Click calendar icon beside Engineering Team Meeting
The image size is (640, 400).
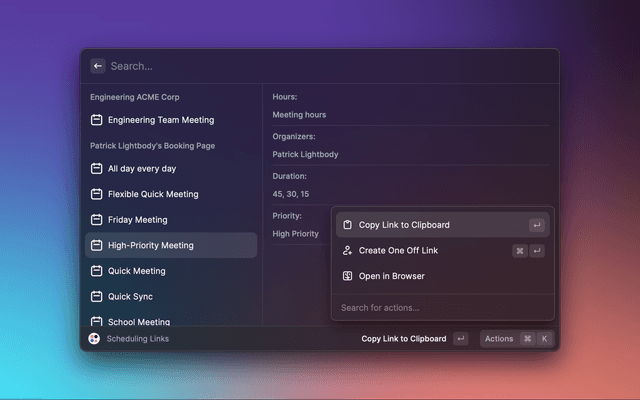click(96, 120)
